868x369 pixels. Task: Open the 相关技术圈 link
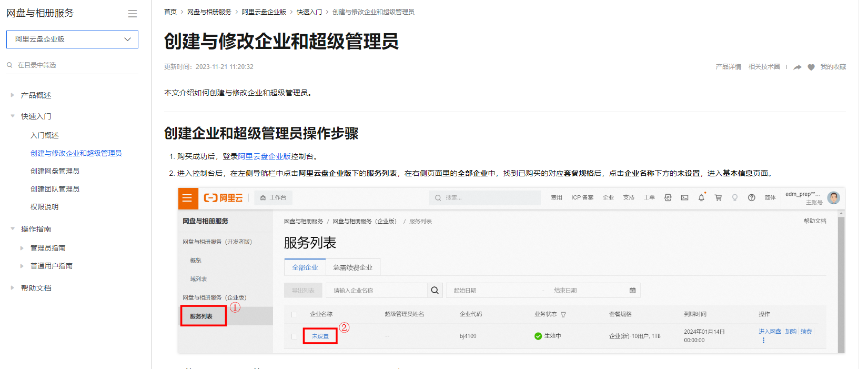point(764,67)
